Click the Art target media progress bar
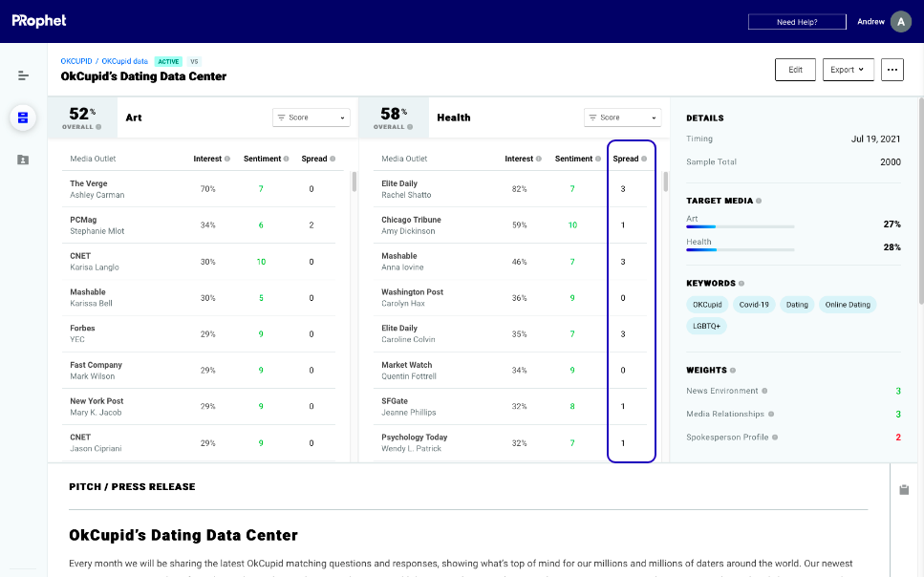Image resolution: width=924 pixels, height=577 pixels. click(741, 227)
